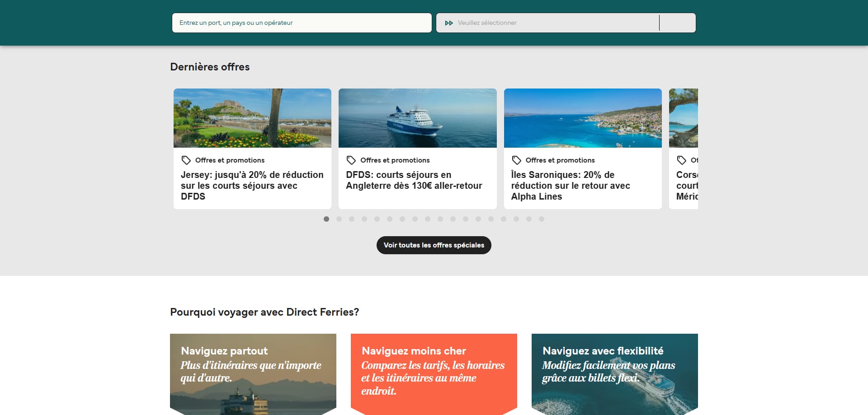The image size is (868, 415).
Task: Open the 'Naviguez partout' feature card
Action: [x=253, y=374]
